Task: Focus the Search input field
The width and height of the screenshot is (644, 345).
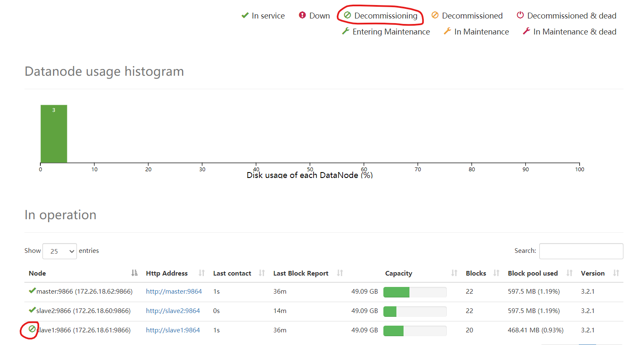Action: pyautogui.click(x=581, y=251)
